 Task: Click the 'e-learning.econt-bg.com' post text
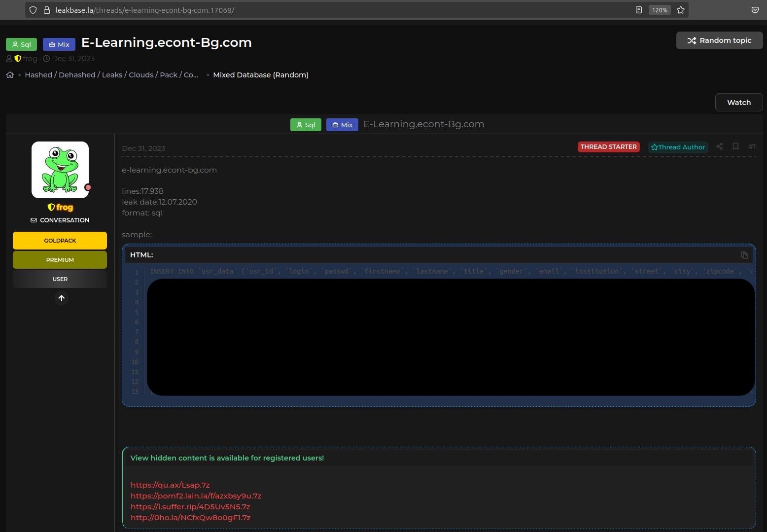[x=170, y=170]
